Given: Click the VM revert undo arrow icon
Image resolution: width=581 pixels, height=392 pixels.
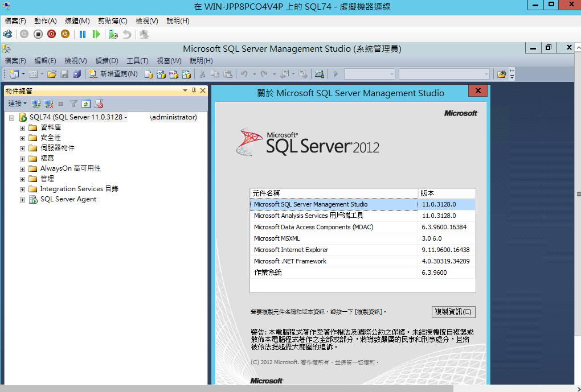Looking at the screenshot, I should (x=127, y=35).
